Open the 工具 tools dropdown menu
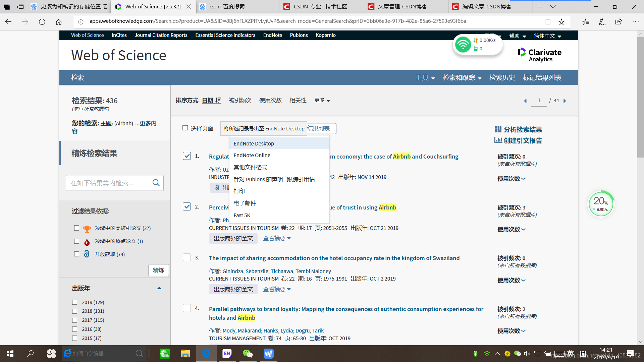 (425, 77)
